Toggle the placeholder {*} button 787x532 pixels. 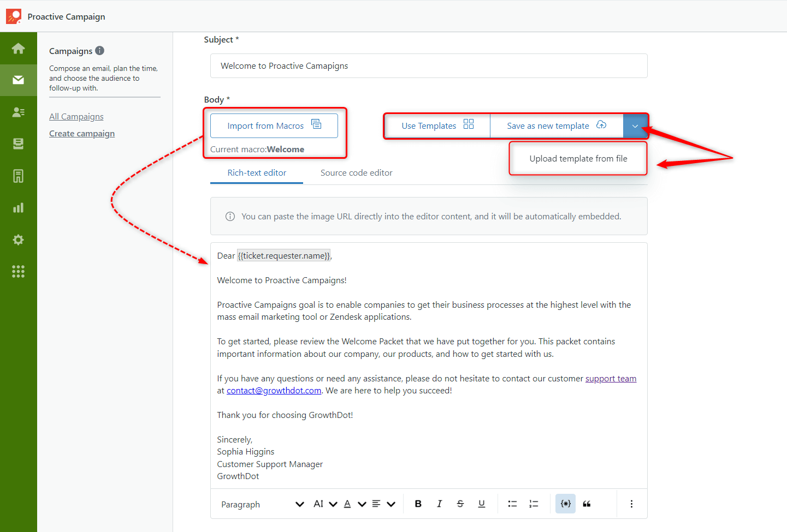[566, 504]
